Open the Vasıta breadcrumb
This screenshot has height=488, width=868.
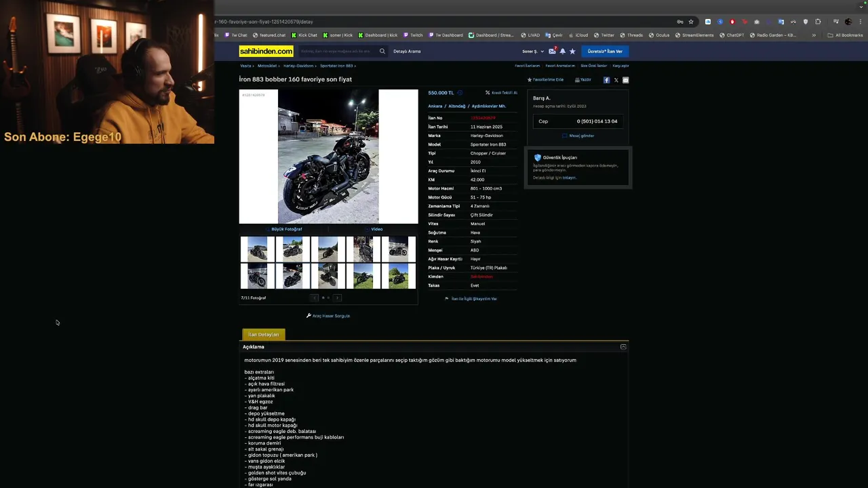[x=245, y=66]
